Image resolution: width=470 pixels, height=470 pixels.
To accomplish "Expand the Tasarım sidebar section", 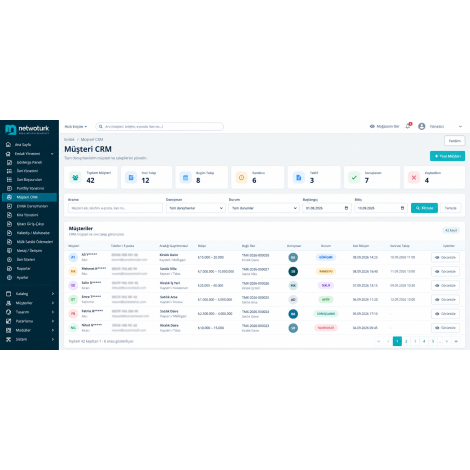I will click(29, 312).
